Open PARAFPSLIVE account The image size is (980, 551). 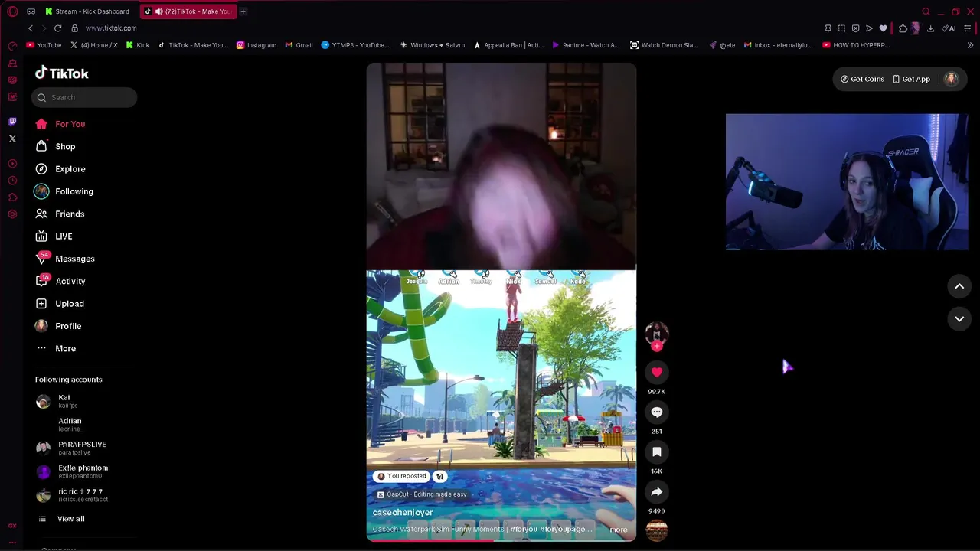point(71,448)
